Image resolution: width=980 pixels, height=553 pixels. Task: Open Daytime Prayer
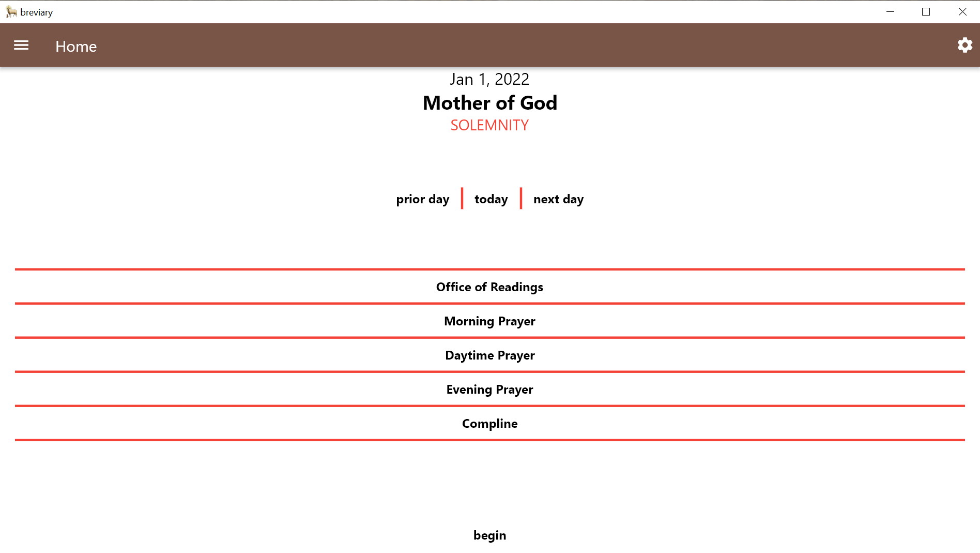(x=489, y=355)
